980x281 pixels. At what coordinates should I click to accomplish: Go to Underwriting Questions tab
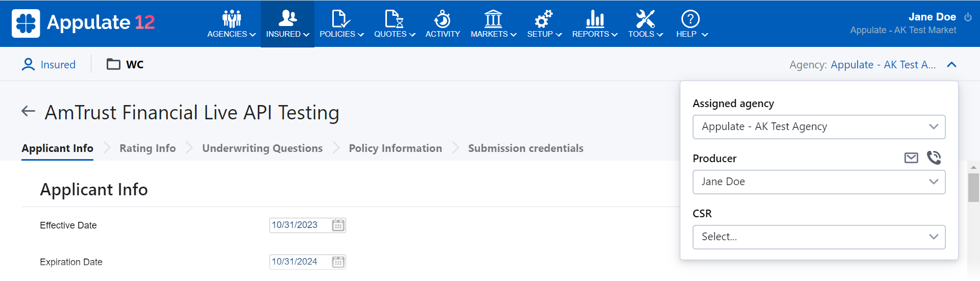(262, 148)
